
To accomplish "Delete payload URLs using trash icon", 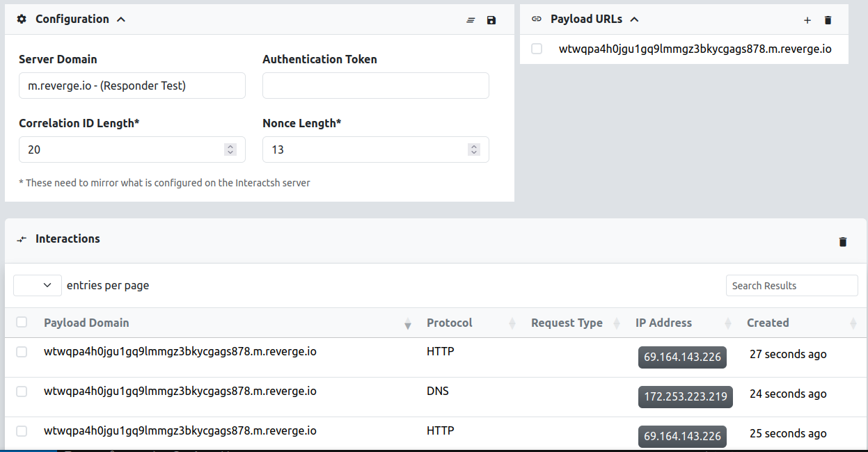I will (828, 20).
